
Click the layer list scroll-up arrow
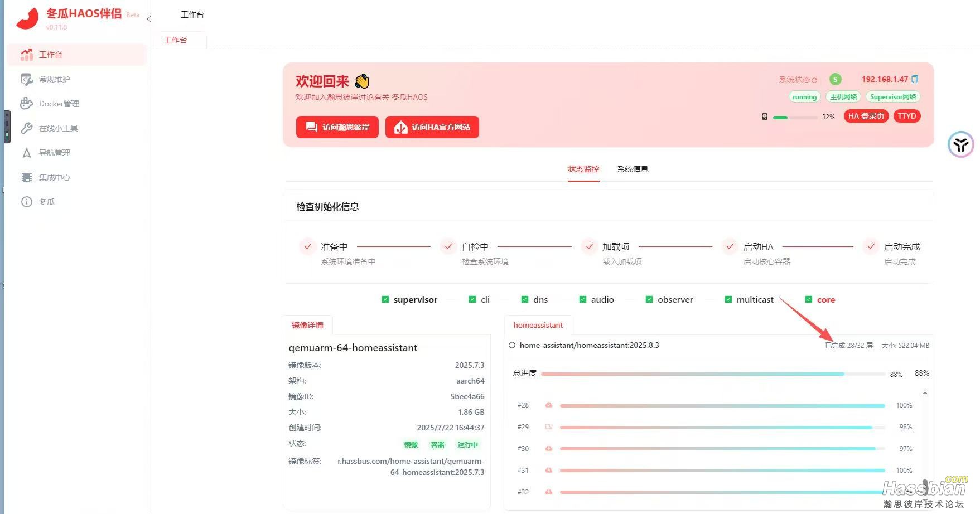tap(925, 394)
